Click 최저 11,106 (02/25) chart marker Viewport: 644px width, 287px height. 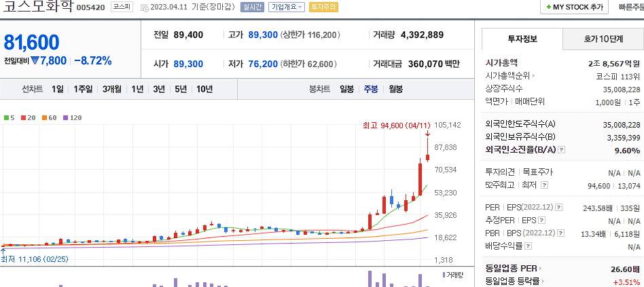click(35, 259)
